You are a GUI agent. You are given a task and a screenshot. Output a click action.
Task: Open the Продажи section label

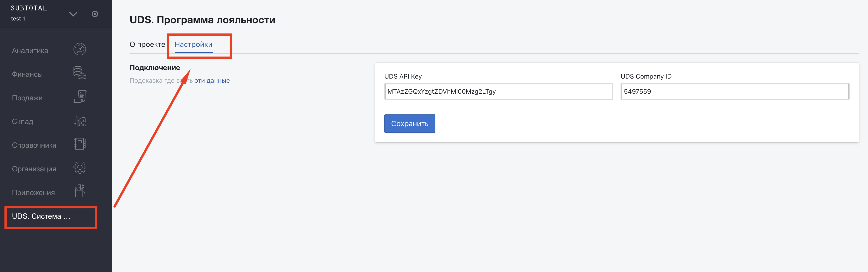pos(27,98)
